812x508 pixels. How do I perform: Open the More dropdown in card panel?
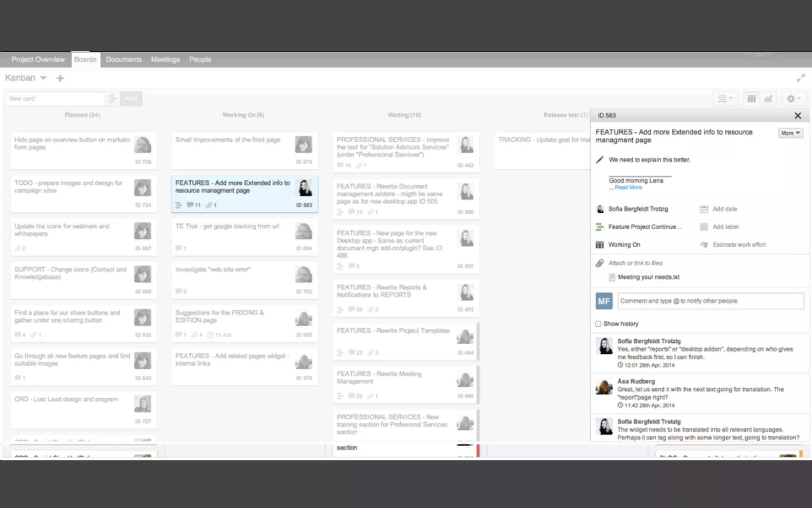pyautogui.click(x=791, y=133)
